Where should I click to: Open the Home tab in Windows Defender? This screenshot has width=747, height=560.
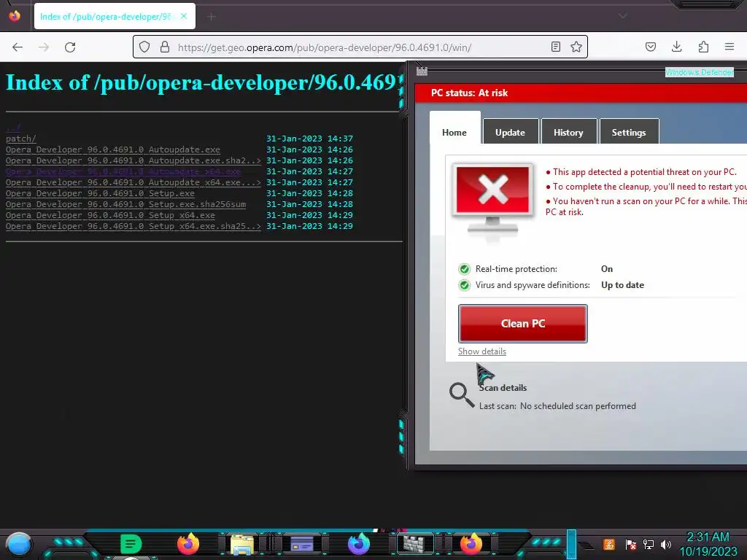(x=454, y=133)
